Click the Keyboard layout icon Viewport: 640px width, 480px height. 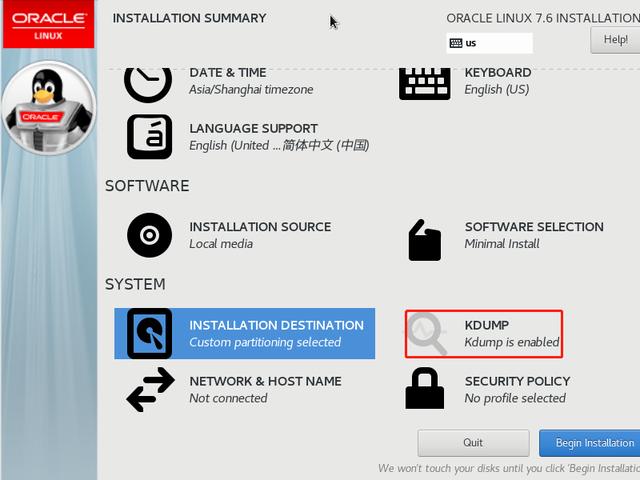click(424, 84)
